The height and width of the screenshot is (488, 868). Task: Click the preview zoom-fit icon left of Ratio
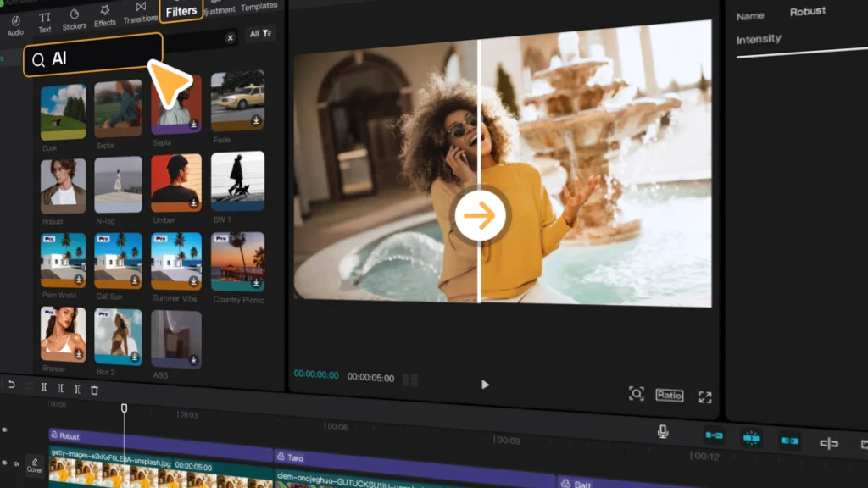tap(636, 393)
